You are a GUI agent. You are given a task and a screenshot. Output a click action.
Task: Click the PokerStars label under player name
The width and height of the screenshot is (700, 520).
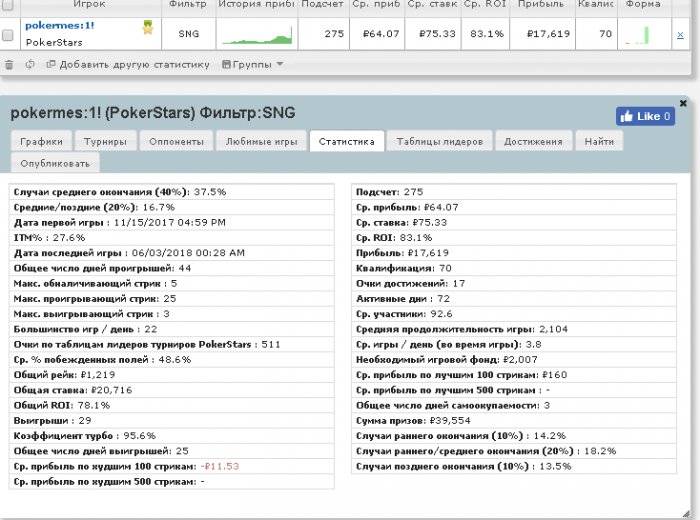click(54, 42)
